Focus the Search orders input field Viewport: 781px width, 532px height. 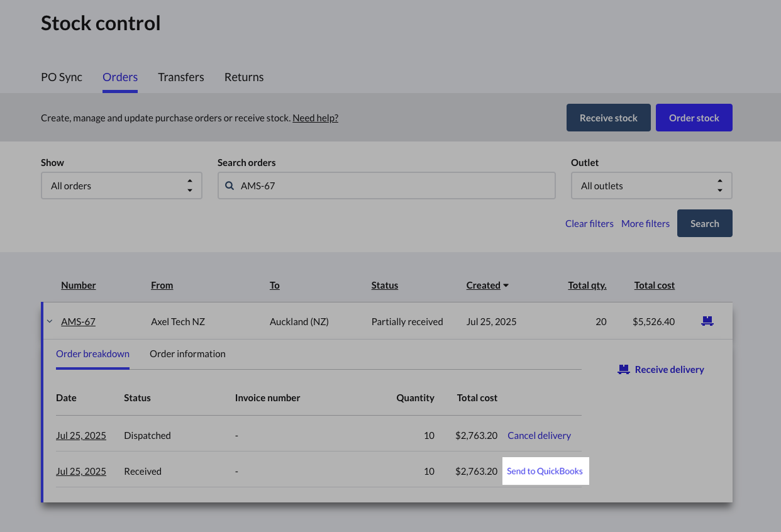pos(387,186)
